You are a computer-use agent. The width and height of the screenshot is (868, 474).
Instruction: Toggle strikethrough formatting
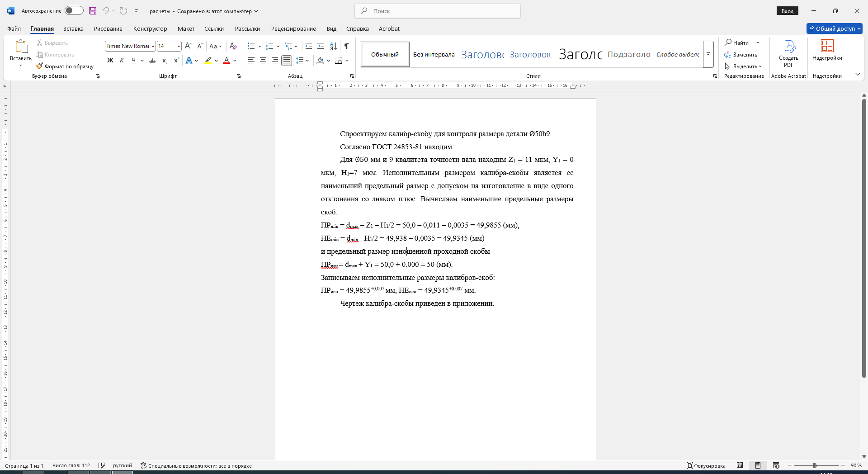pyautogui.click(x=152, y=61)
